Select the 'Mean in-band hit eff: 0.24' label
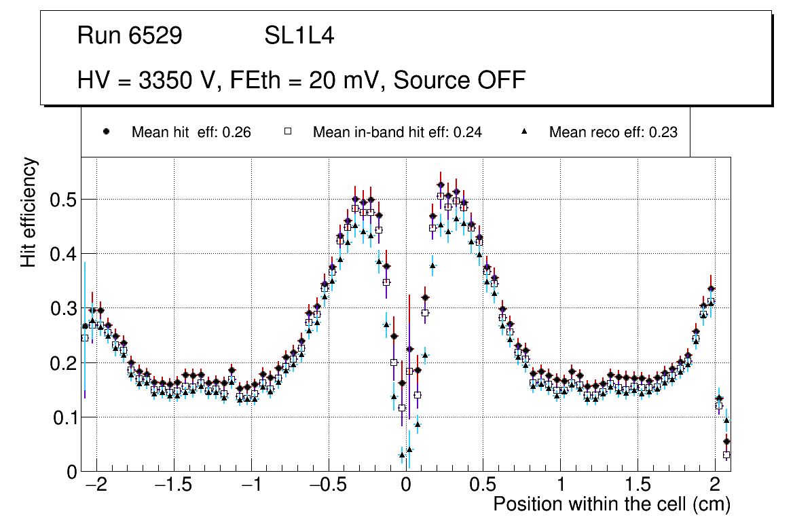Screen dimensions: 812x524 pyautogui.click(x=397, y=132)
